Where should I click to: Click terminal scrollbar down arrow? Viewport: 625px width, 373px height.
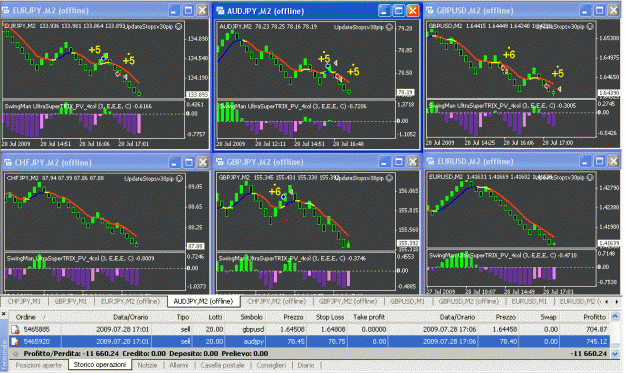[615, 354]
